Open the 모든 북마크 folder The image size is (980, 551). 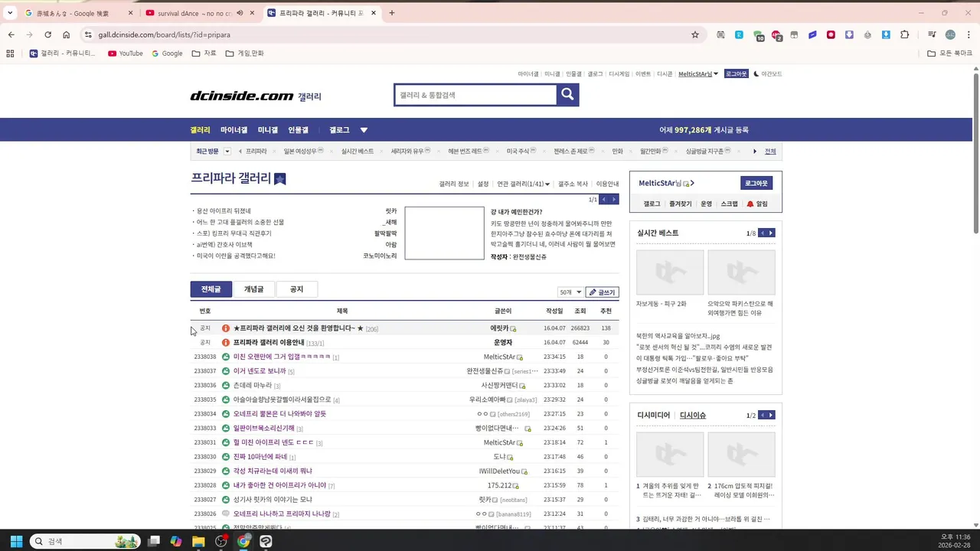(x=949, y=54)
